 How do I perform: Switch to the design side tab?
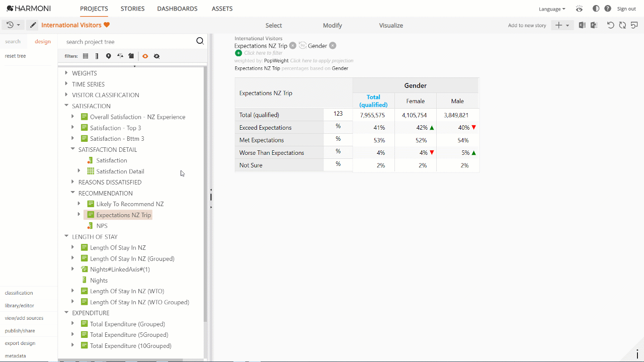(43, 41)
